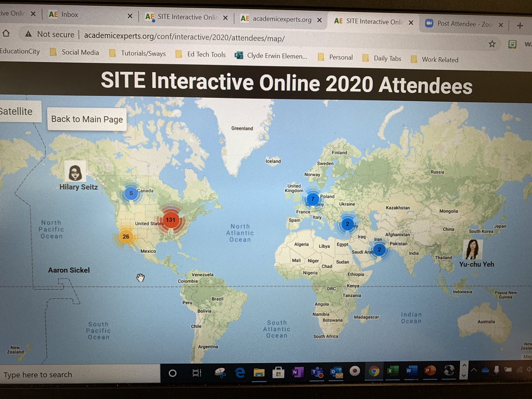Click Yu-chu Yeh photo marker
The width and height of the screenshot is (532, 399).
click(473, 249)
